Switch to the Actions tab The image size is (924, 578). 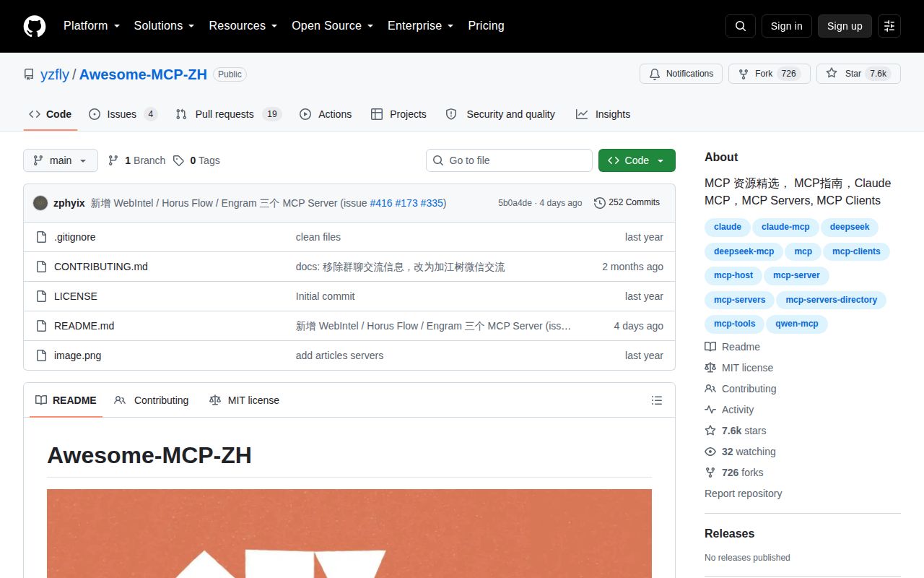(326, 114)
